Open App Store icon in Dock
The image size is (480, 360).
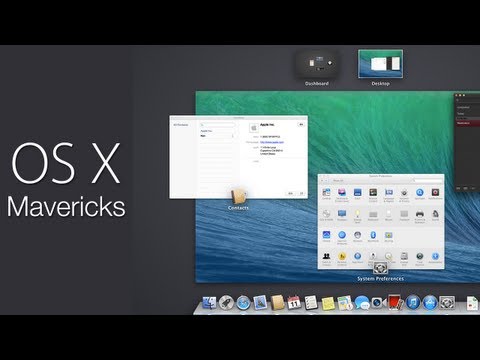coord(430,303)
